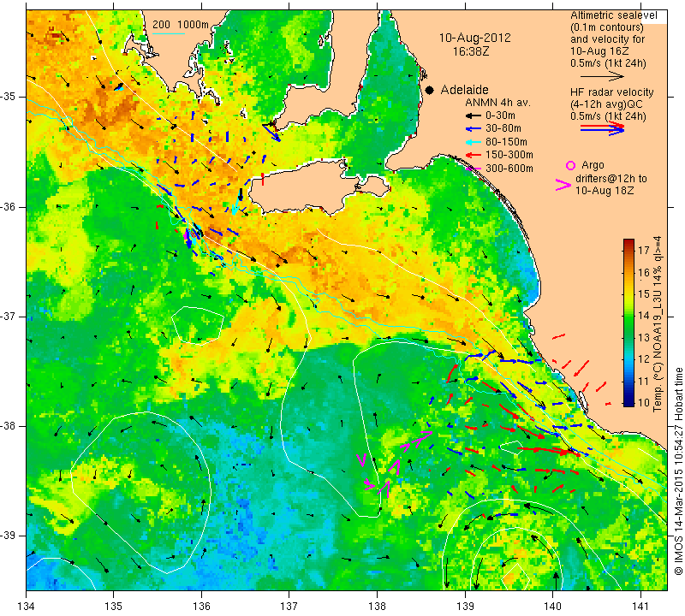Click the Adelaide city label
Screen dimensions: 685x616
click(464, 90)
